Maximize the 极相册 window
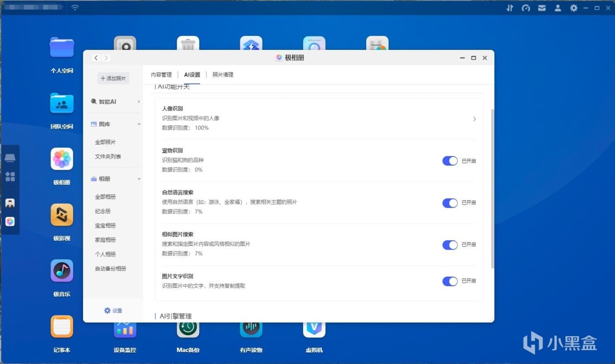The height and width of the screenshot is (364, 615). 473,58
